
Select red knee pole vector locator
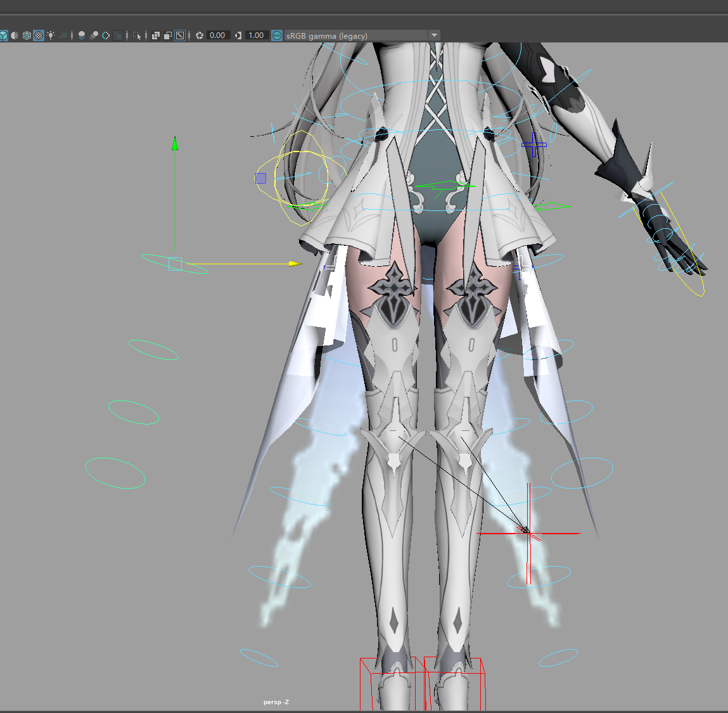point(528,533)
